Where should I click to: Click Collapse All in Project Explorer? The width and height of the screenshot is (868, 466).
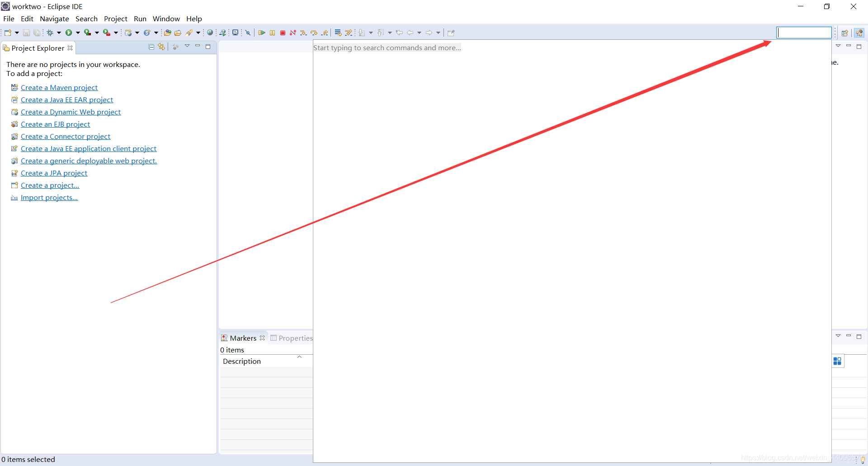[x=151, y=47]
